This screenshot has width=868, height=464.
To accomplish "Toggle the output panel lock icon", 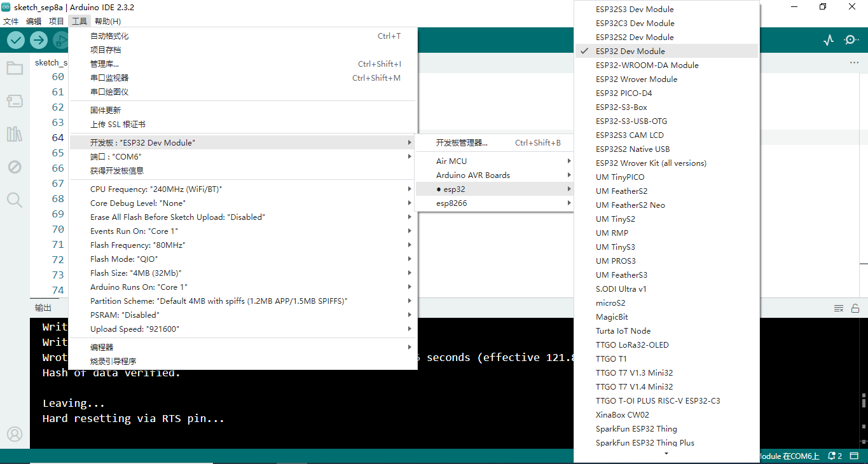I will click(855, 308).
